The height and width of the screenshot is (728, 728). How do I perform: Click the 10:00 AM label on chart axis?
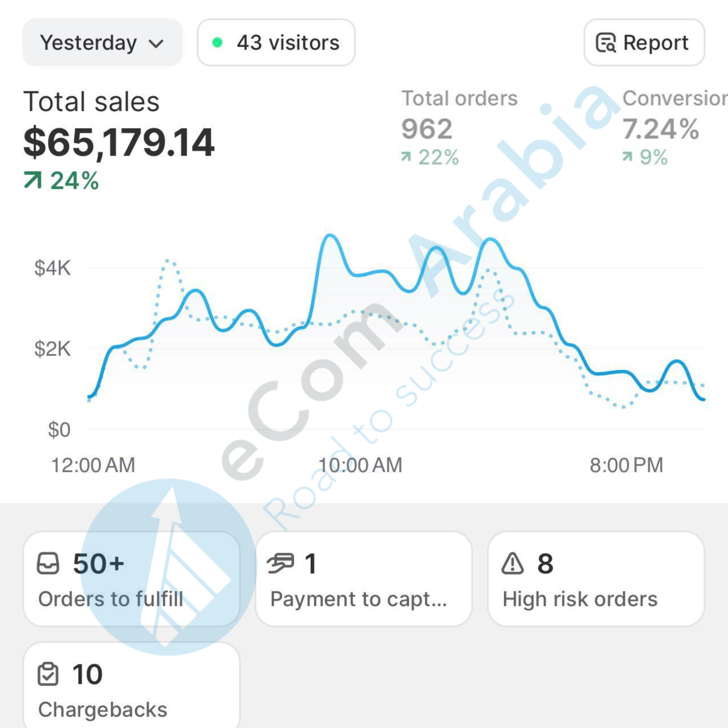tap(360, 465)
